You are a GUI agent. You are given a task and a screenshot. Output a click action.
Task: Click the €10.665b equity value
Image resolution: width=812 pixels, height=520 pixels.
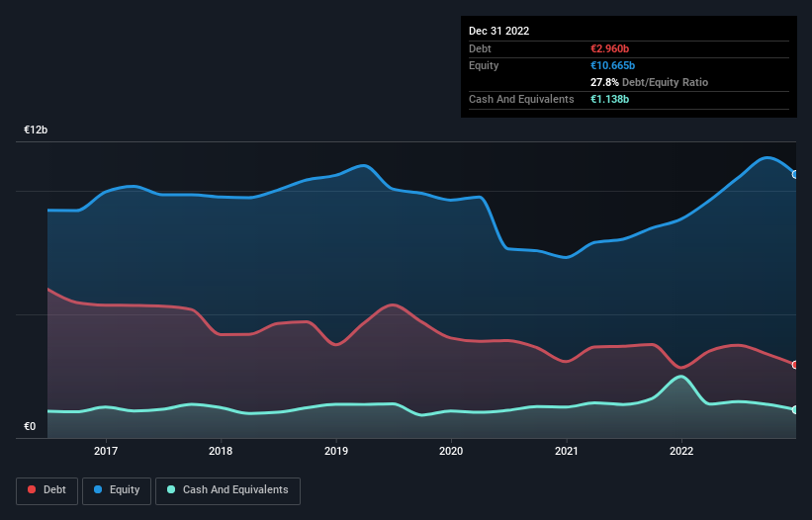pos(612,65)
